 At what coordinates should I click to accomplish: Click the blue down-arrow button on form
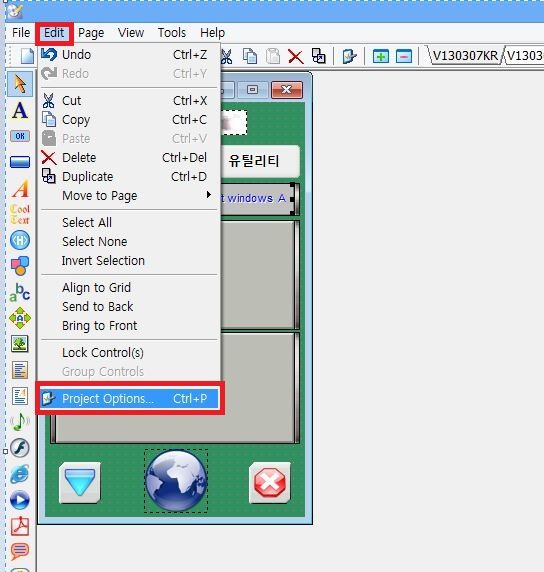[80, 482]
